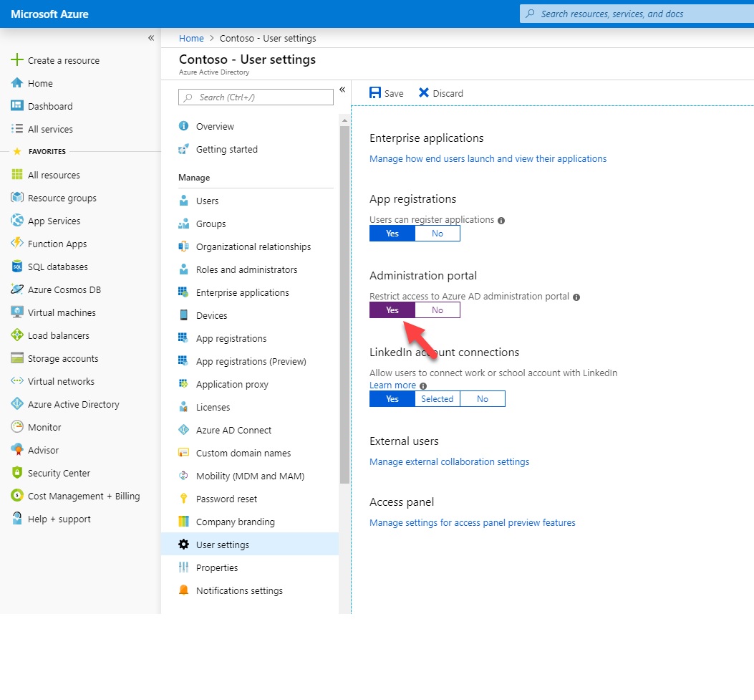This screenshot has width=754, height=700.
Task: Open Function Apps lightning icon
Action: (17, 243)
